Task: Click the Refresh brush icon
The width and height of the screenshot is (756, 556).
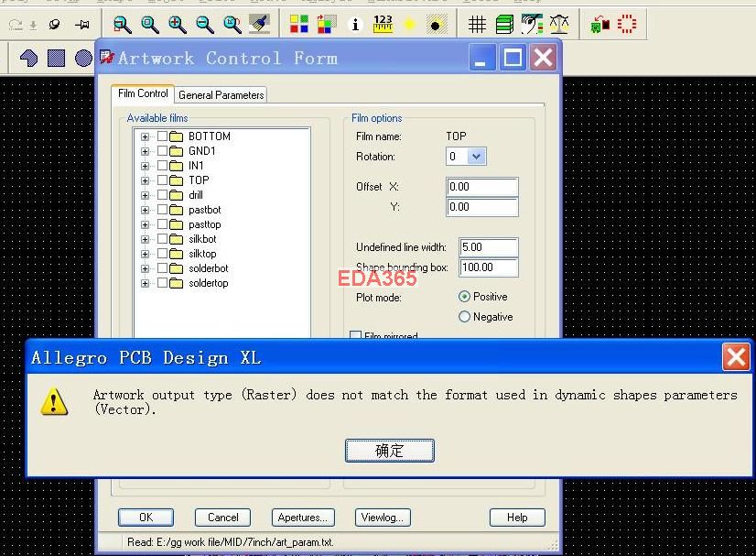Action: click(x=259, y=23)
